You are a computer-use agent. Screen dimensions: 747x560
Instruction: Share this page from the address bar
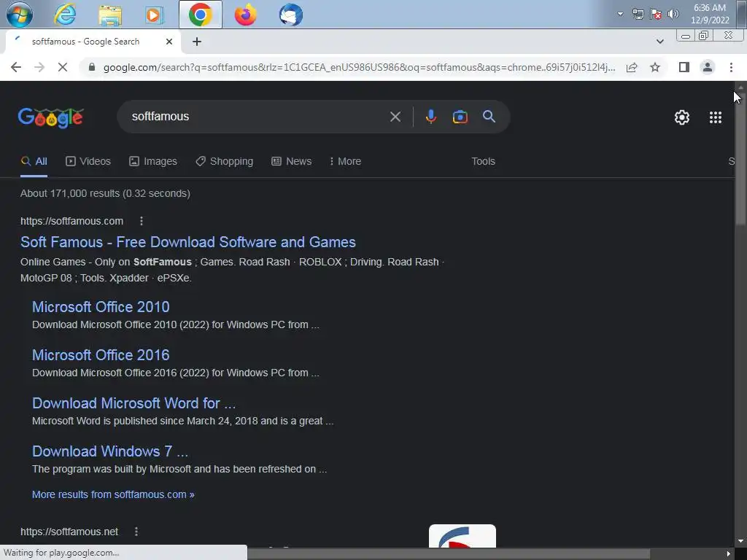tap(632, 67)
